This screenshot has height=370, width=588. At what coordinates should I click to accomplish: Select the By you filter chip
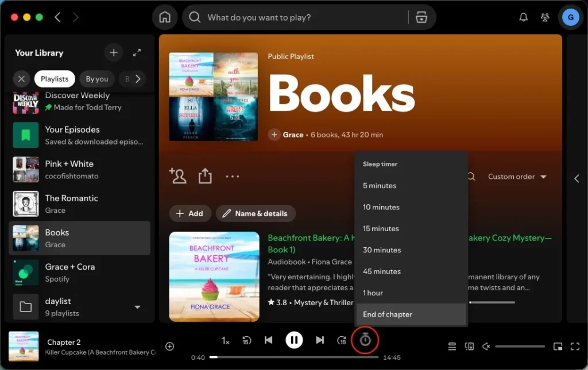pyautogui.click(x=96, y=79)
